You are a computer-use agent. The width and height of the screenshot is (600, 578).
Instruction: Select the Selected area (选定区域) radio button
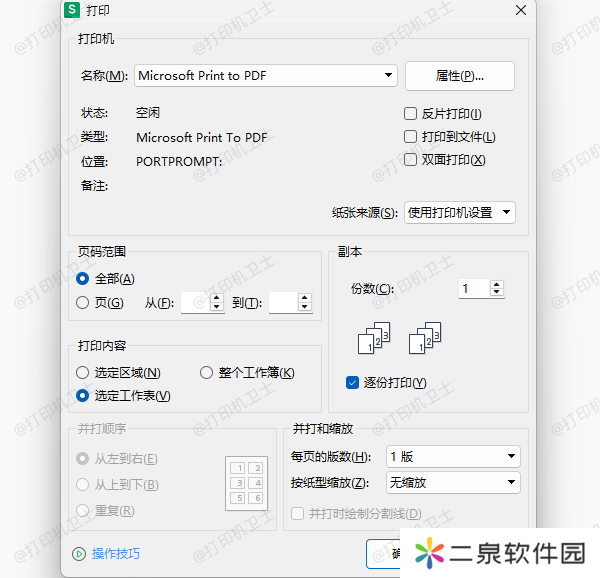83,372
